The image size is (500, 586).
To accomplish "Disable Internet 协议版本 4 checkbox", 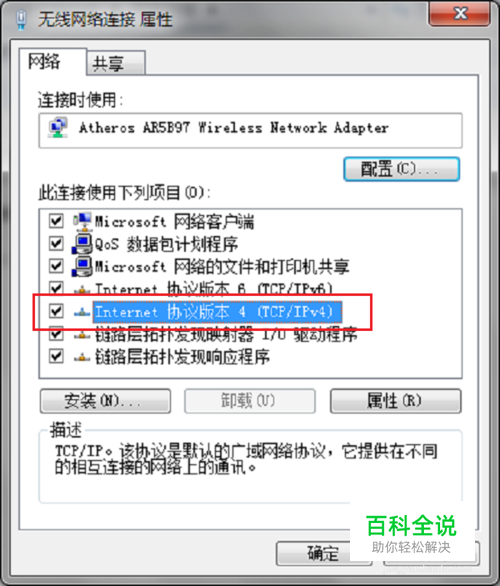I will coord(56,311).
